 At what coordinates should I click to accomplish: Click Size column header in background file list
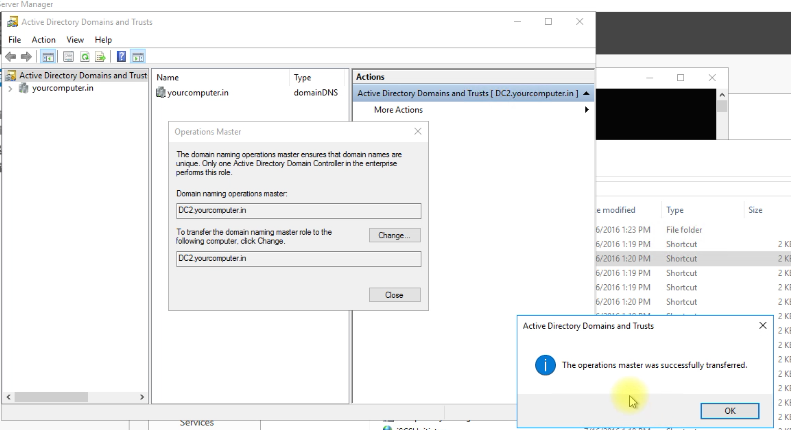pos(755,210)
